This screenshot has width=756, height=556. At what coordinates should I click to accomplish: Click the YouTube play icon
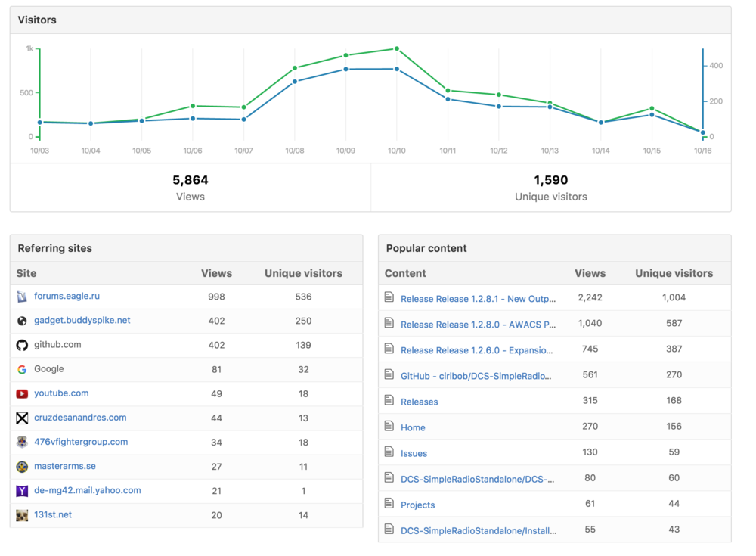pos(22,394)
